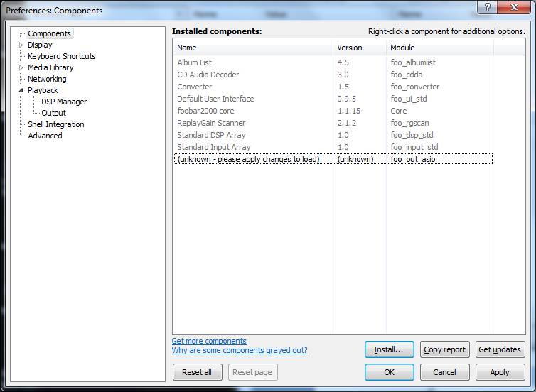The height and width of the screenshot is (392, 536).
Task: Click version 0.9.5 of Default User Interface
Action: coord(347,99)
